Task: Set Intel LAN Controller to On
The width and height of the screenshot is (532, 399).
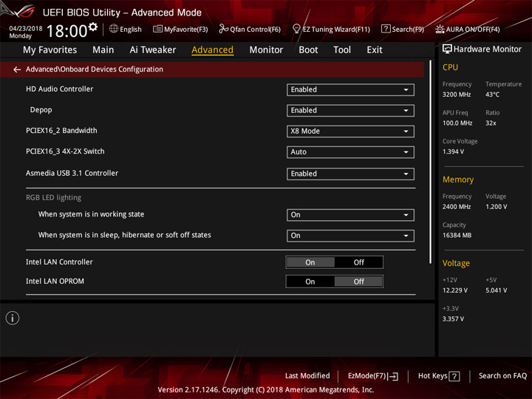Action: tap(310, 262)
